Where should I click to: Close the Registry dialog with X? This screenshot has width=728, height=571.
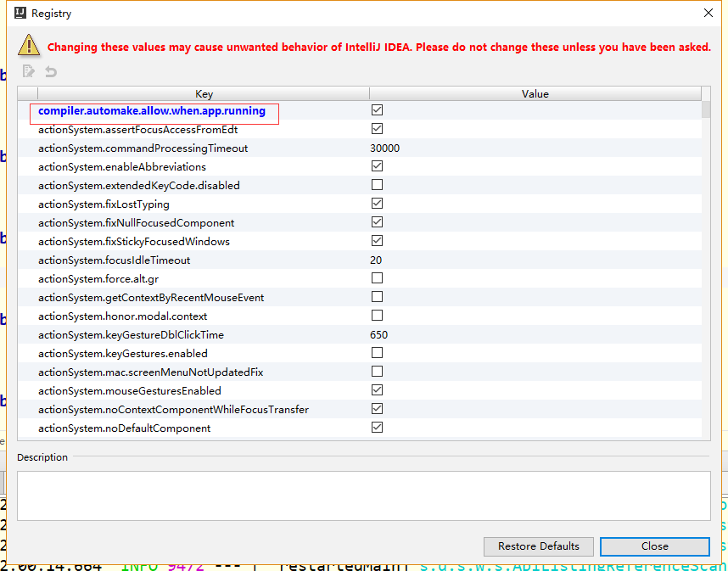click(708, 13)
